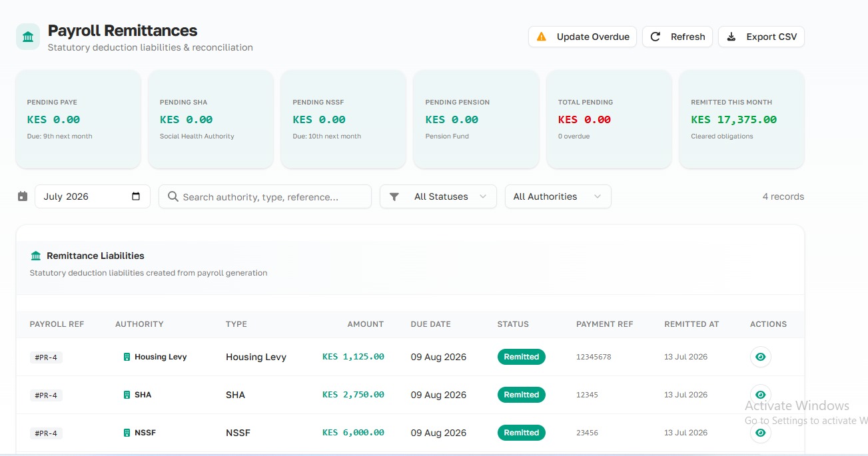The height and width of the screenshot is (456, 868).
Task: Click the magnifier icon in the search box
Action: [x=173, y=196]
